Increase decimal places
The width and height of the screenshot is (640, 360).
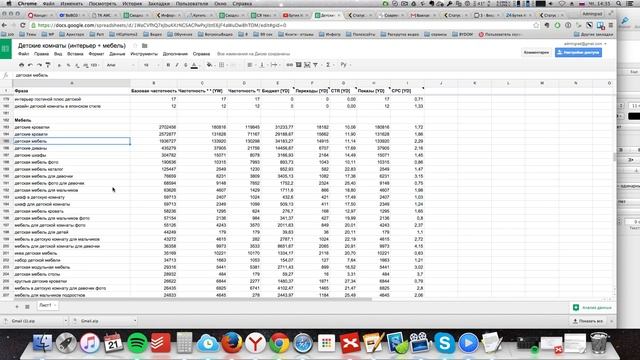coord(85,65)
